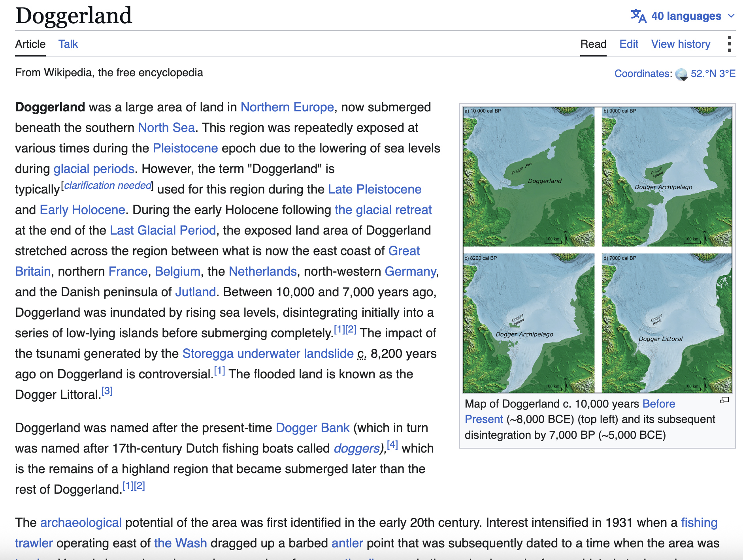
Task: Select the Read tab
Action: (593, 44)
